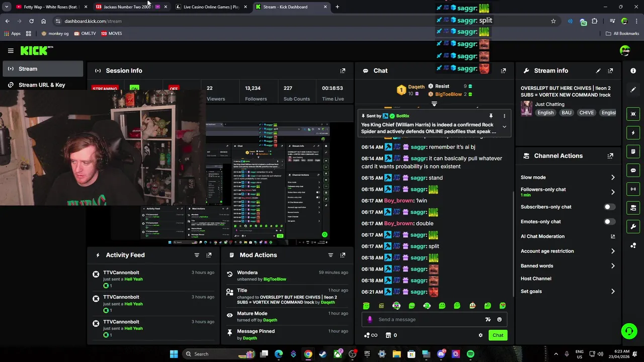Open Windows Start menu
The image size is (644, 362).
[x=174, y=354]
